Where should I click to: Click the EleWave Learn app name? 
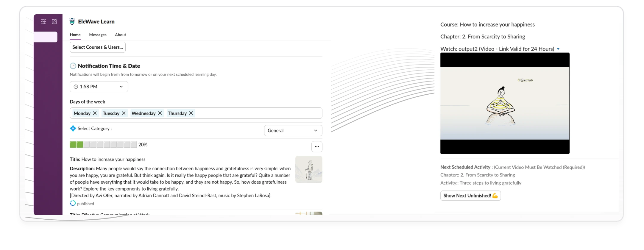(x=96, y=21)
